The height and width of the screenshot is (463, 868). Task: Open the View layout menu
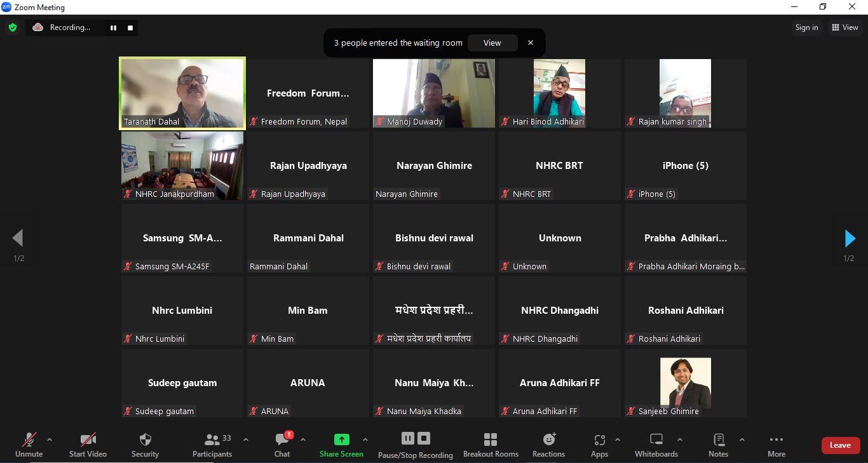(844, 27)
